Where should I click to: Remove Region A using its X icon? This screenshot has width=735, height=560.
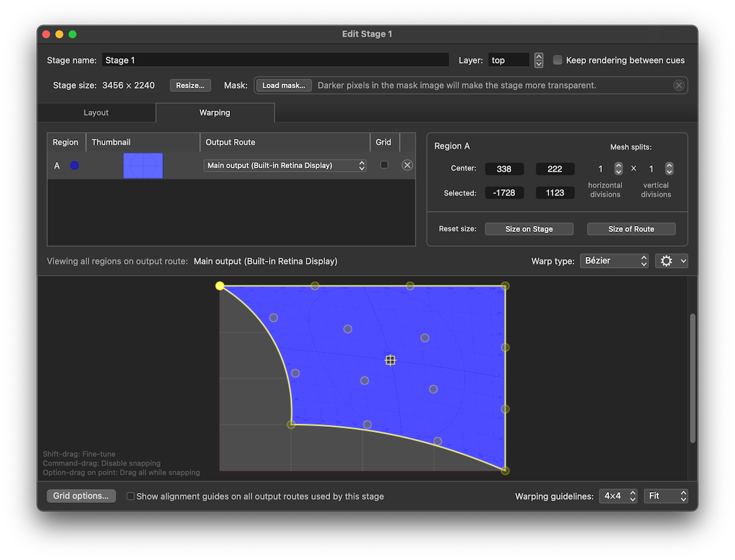407,165
